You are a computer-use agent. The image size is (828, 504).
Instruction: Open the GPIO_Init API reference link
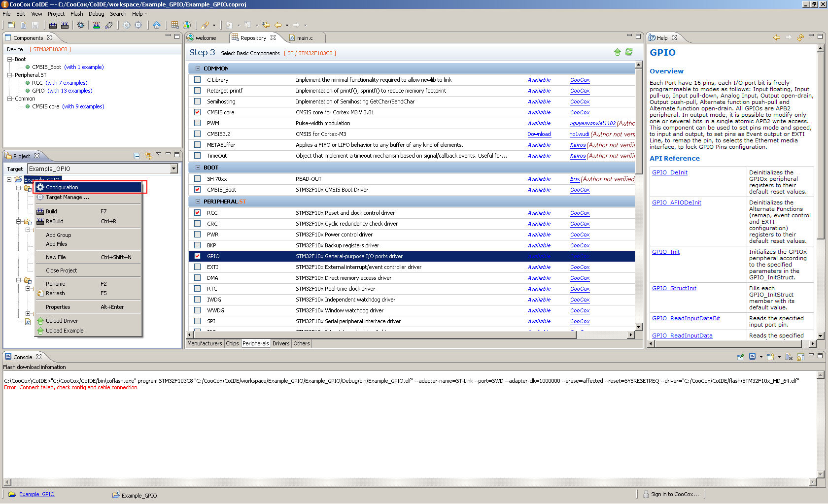tap(665, 252)
